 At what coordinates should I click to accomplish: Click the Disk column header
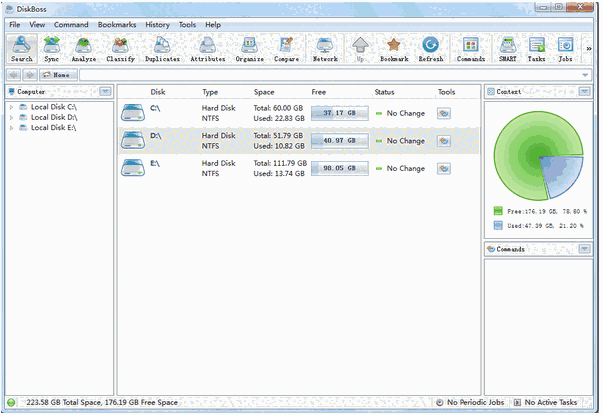(x=158, y=92)
